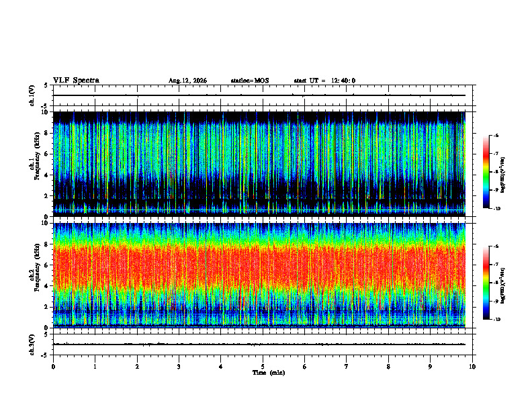Click the ch.1 spectrogram panel
532x411 pixels.
point(259,164)
